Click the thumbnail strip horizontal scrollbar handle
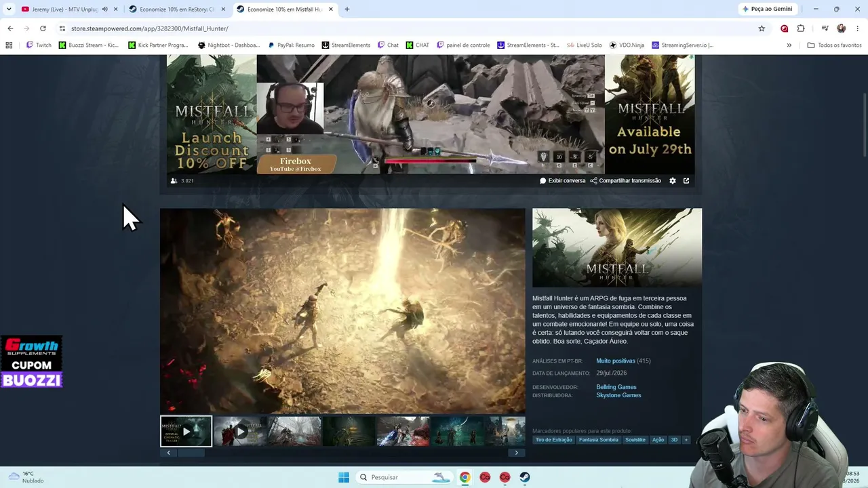This screenshot has height=488, width=868. point(191,453)
